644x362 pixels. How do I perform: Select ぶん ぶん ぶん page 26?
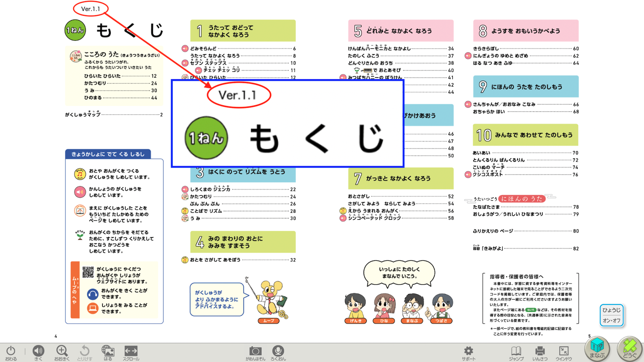point(243,204)
